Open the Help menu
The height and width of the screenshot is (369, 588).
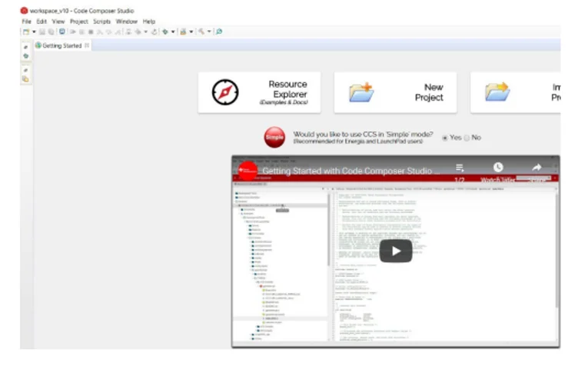coord(149,22)
